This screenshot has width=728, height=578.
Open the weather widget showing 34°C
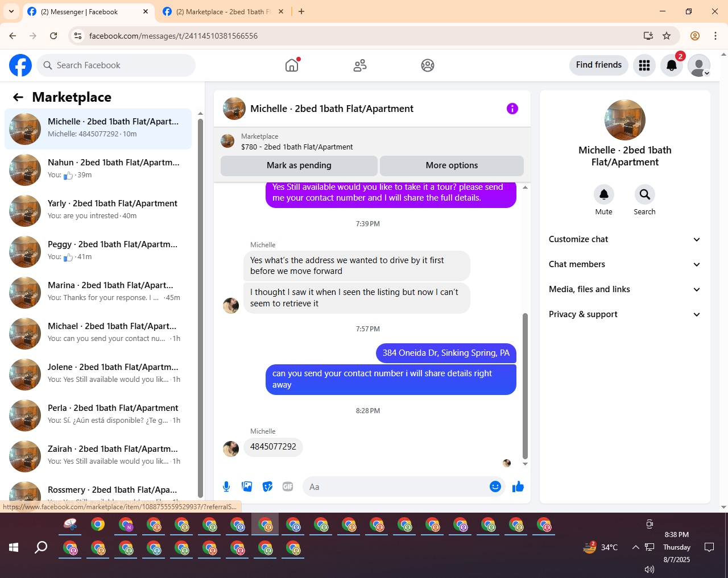(x=600, y=547)
